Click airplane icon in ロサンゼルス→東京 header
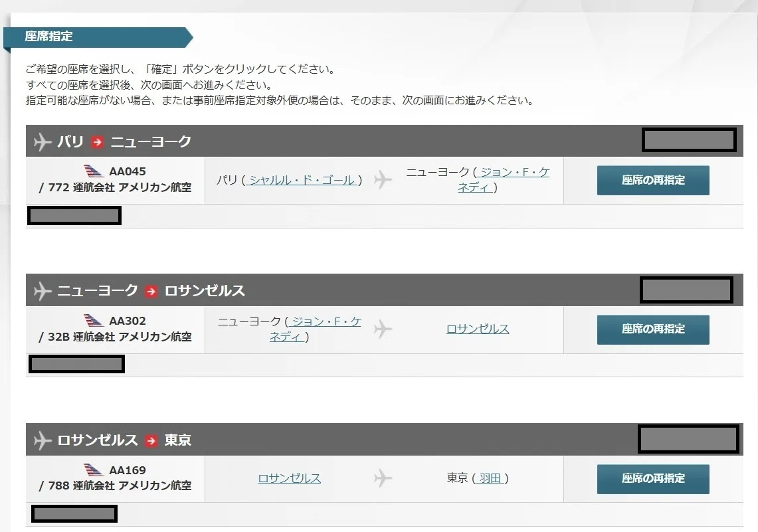The width and height of the screenshot is (758, 532). [43, 440]
